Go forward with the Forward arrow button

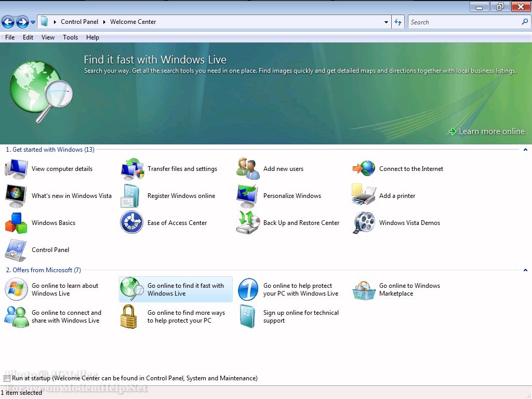tap(22, 22)
